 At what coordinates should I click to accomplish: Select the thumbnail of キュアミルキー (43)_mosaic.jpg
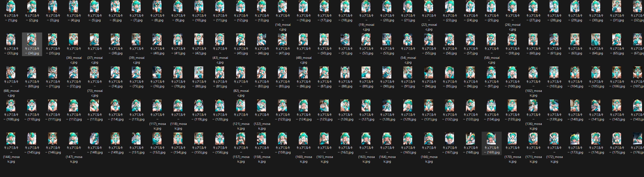[x=220, y=40]
